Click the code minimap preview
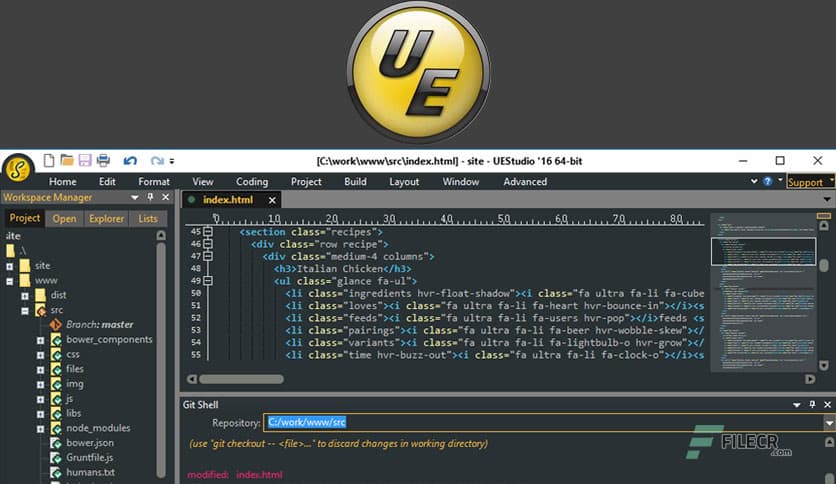836x484 pixels. tap(763, 292)
